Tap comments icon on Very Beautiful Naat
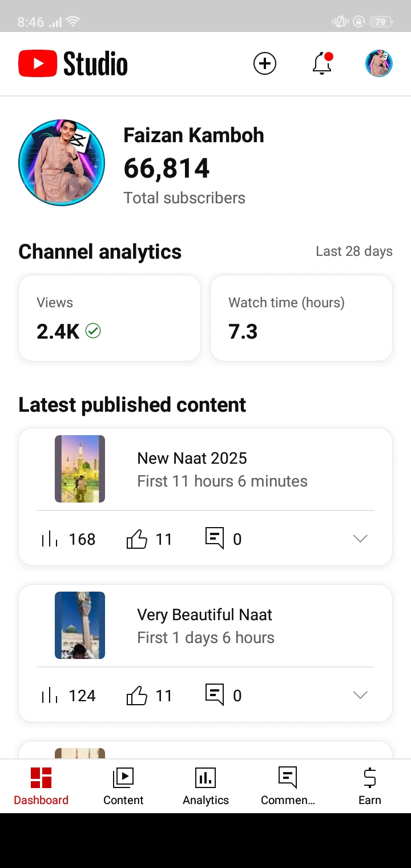Screen dimensions: 411x868 (x=215, y=695)
